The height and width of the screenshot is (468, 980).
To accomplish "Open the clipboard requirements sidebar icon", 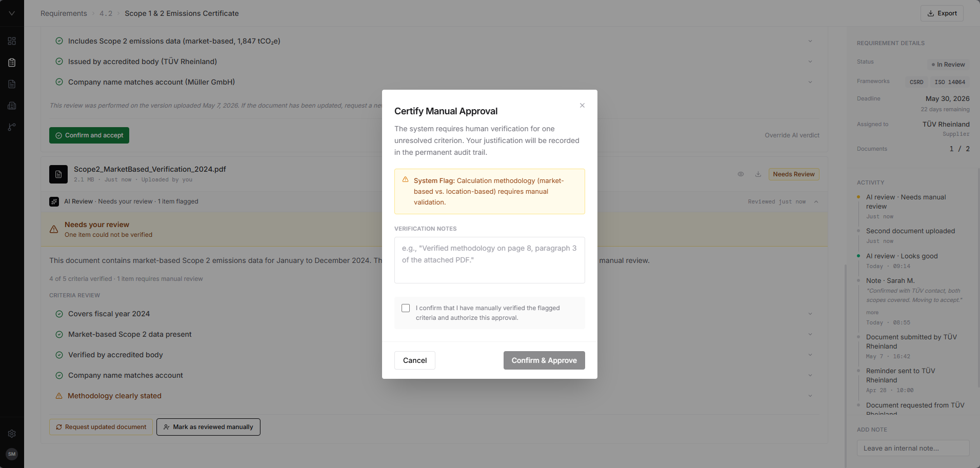I will tap(12, 63).
